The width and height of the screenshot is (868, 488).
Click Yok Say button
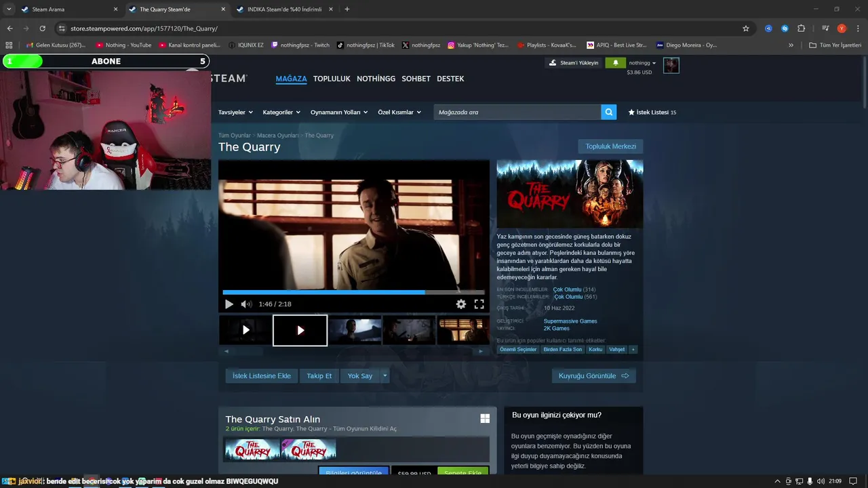[x=360, y=375]
